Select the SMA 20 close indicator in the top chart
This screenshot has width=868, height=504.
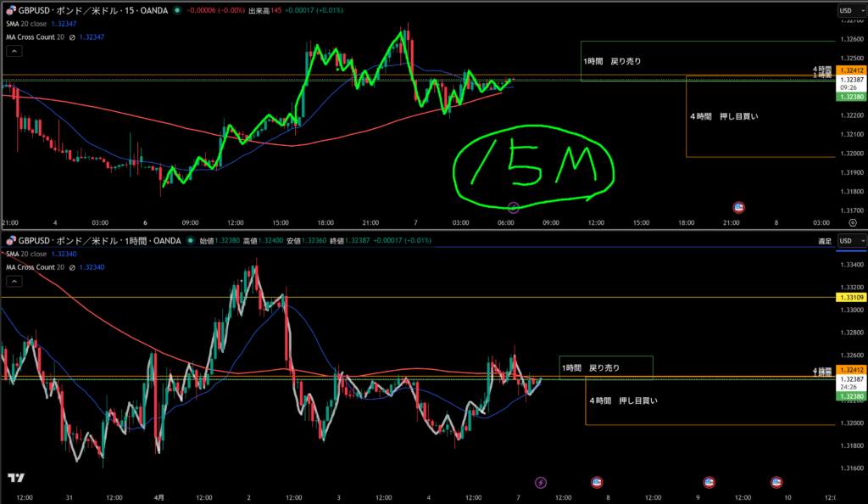pyautogui.click(x=27, y=25)
